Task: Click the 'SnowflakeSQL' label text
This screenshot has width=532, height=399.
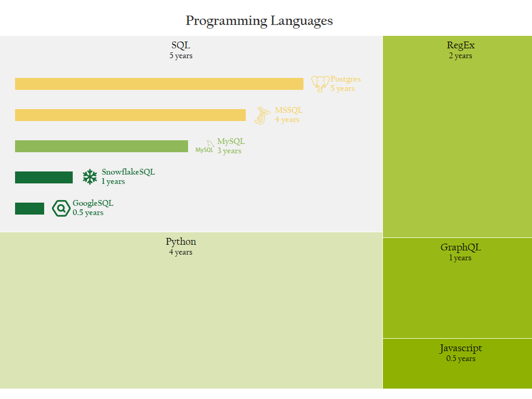Action: pyautogui.click(x=128, y=172)
